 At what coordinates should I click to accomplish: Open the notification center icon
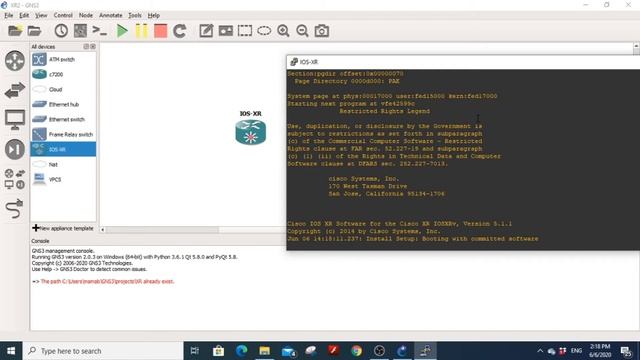[x=626, y=351]
